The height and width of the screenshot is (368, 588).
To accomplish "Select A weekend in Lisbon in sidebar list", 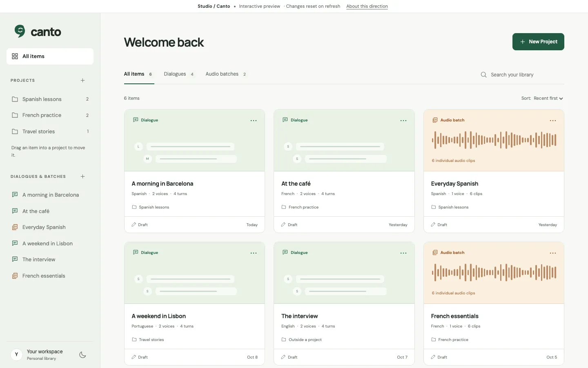I will click(50, 244).
